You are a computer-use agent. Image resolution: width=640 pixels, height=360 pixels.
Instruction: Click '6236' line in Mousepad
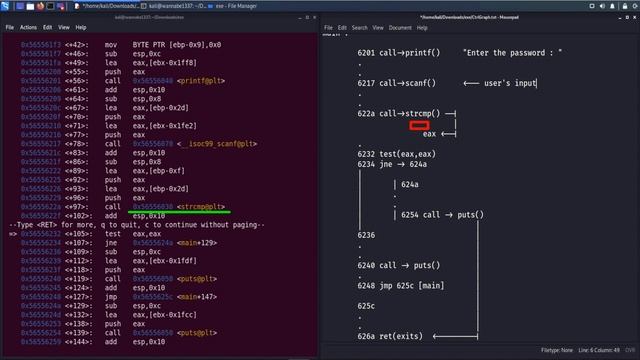tap(366, 235)
